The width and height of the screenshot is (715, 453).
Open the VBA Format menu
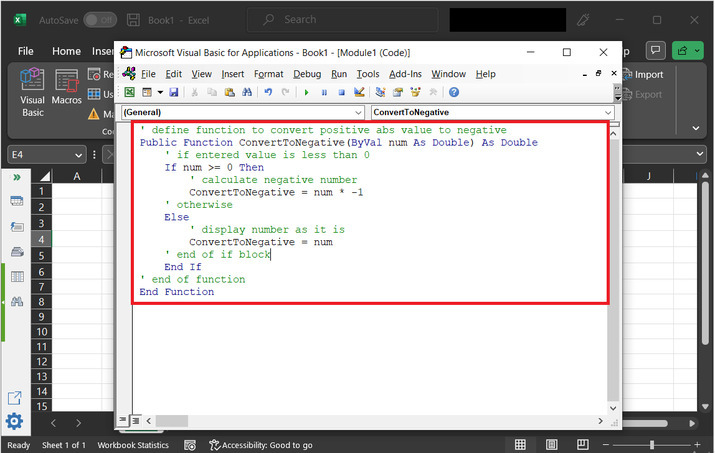pyautogui.click(x=268, y=74)
